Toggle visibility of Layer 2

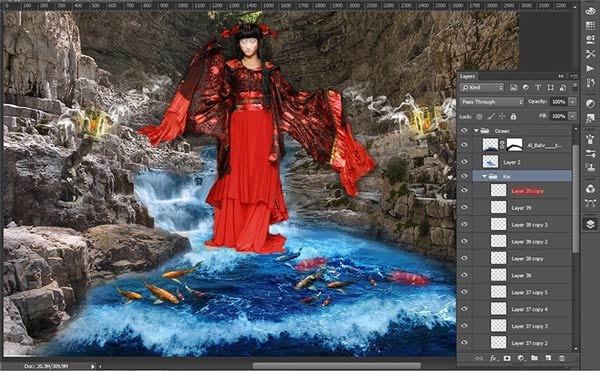[464, 162]
